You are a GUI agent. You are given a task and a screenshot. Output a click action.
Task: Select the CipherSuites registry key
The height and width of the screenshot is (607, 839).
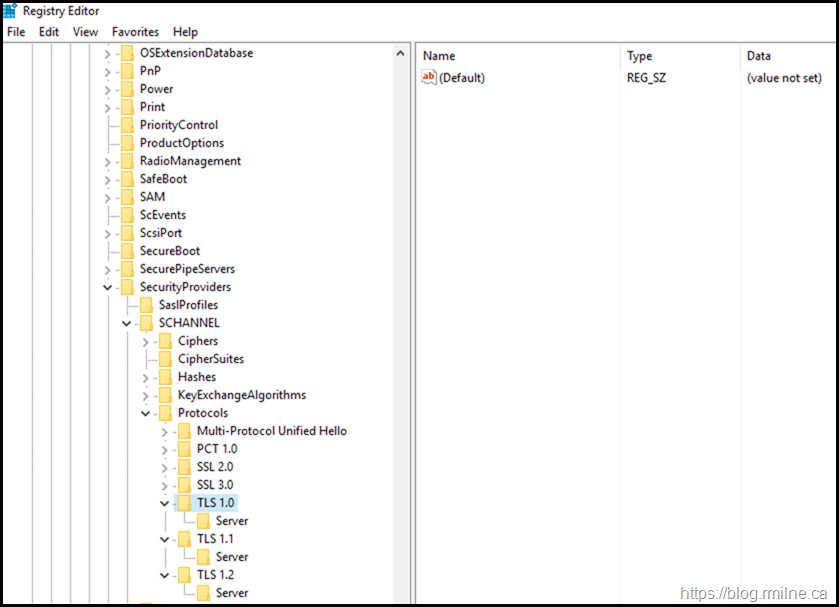[x=210, y=359]
